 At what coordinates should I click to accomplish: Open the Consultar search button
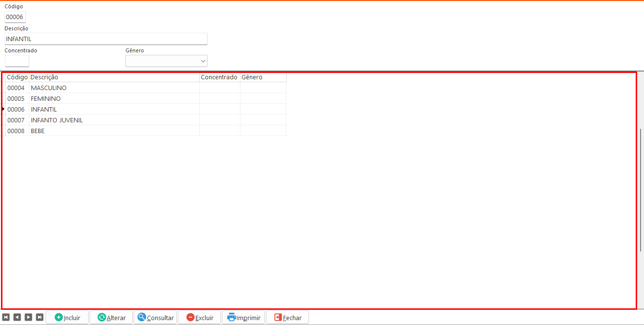(155, 317)
